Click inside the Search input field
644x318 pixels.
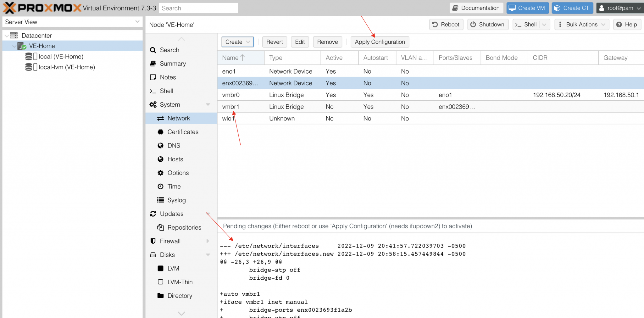pyautogui.click(x=198, y=8)
